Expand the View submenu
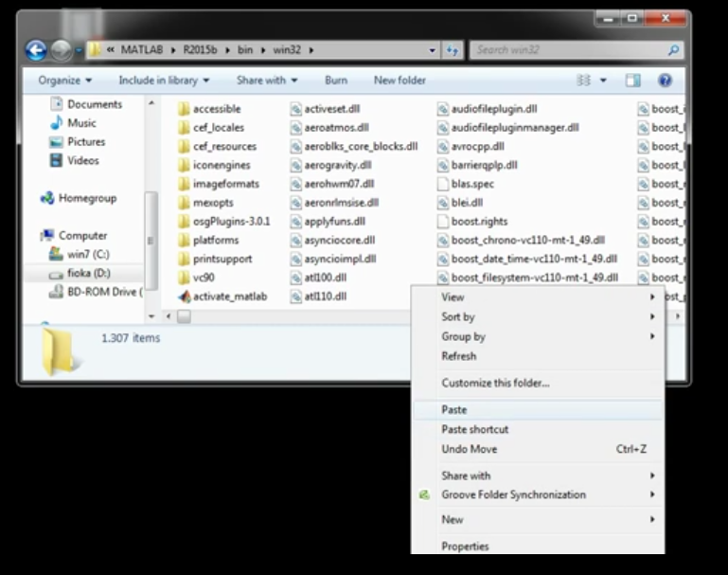728x575 pixels. (538, 297)
